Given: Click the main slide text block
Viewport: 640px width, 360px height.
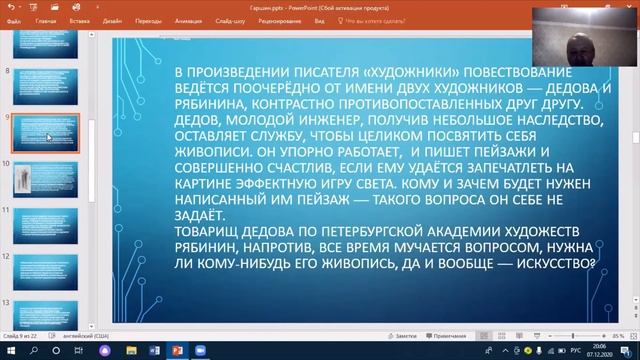Looking at the screenshot, I should click(x=393, y=167).
